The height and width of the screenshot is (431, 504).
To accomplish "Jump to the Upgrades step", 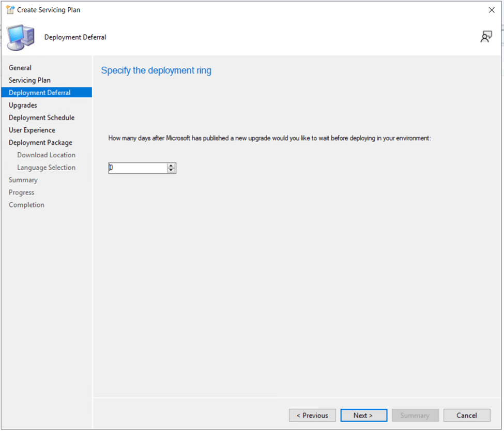I will pos(23,105).
